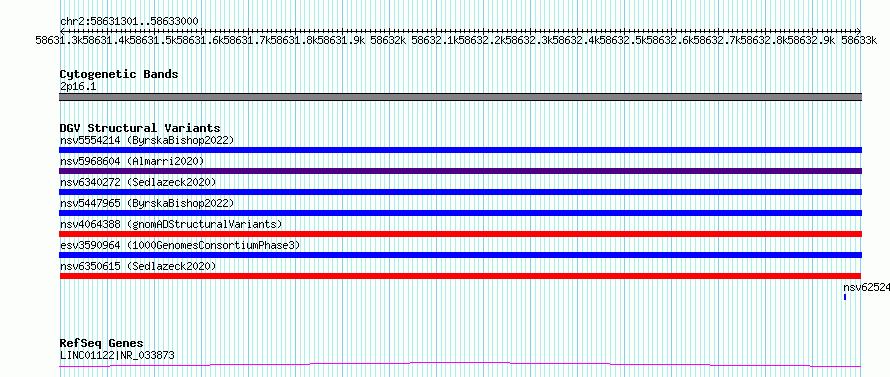Click the small blue nsv62524 variant mark
The width and height of the screenshot is (890, 377).
[x=845, y=297]
